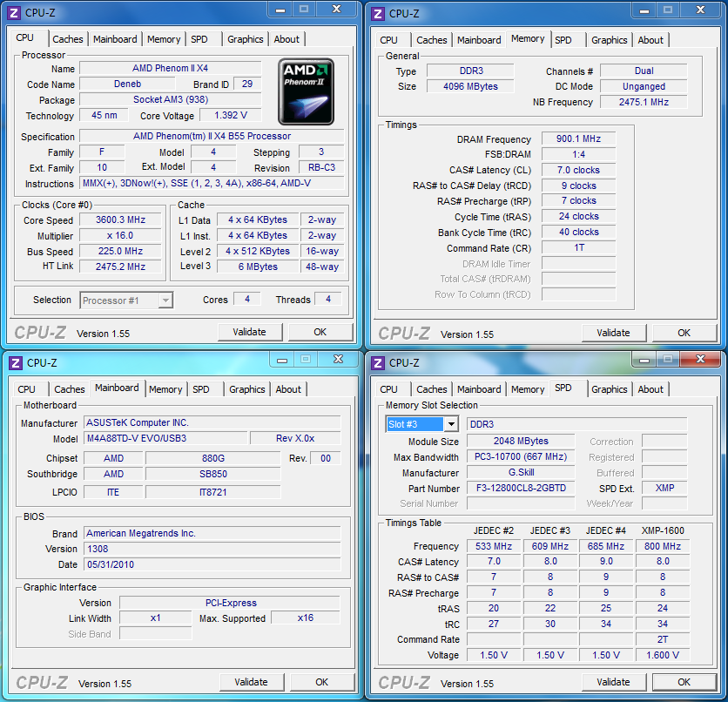This screenshot has height=702, width=728.
Task: Show Caches tab in the SPD window
Action: point(432,389)
